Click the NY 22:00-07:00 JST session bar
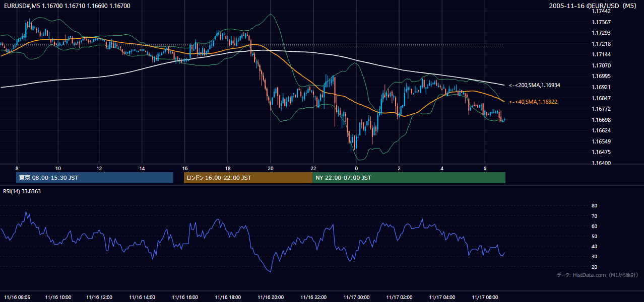644x302 pixels. tap(409, 178)
